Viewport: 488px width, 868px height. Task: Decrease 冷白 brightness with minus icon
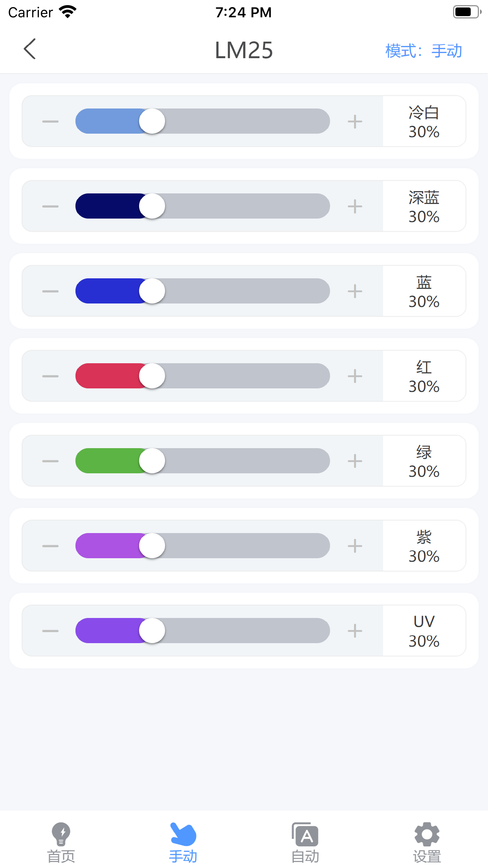(50, 121)
